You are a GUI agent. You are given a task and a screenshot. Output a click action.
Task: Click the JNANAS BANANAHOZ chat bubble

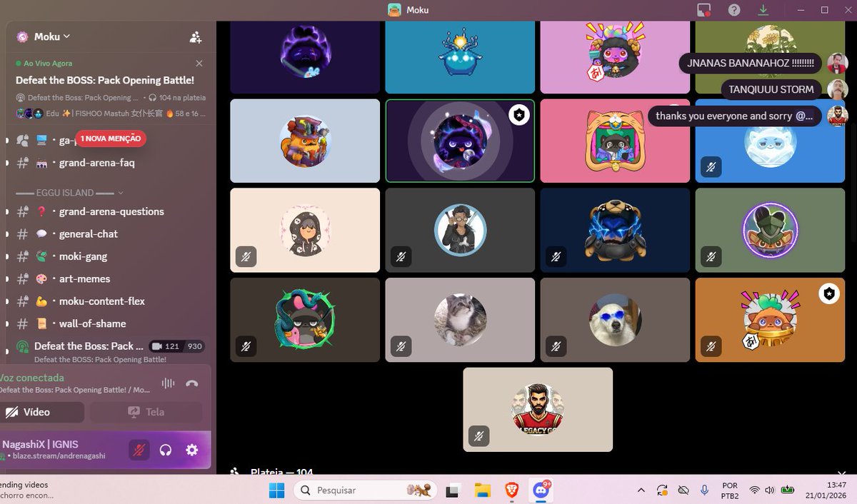point(750,63)
